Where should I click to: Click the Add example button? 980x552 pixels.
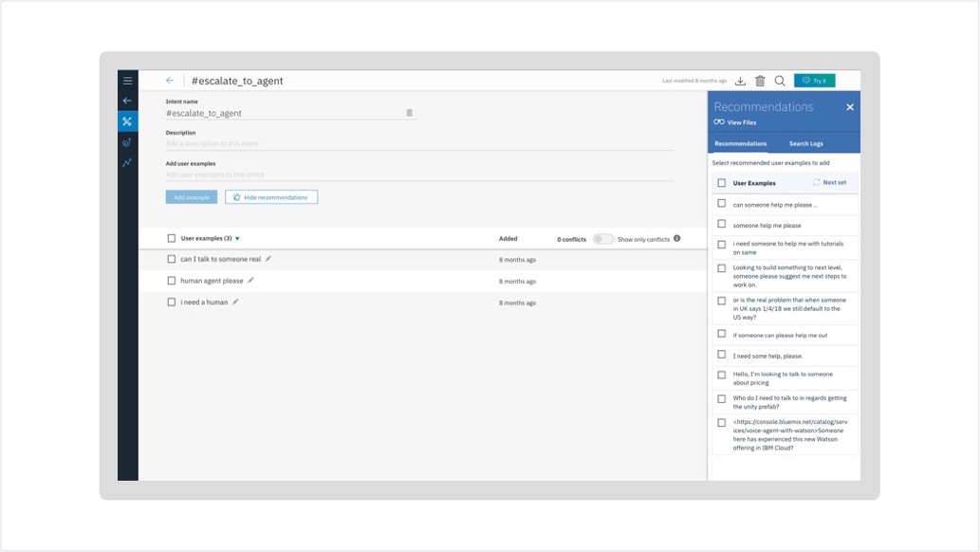pyautogui.click(x=192, y=197)
